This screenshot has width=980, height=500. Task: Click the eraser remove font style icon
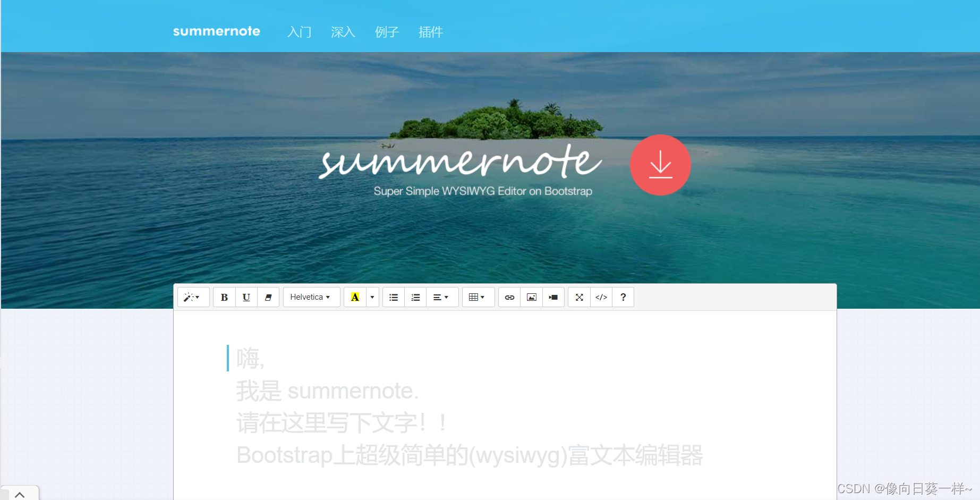coord(268,297)
